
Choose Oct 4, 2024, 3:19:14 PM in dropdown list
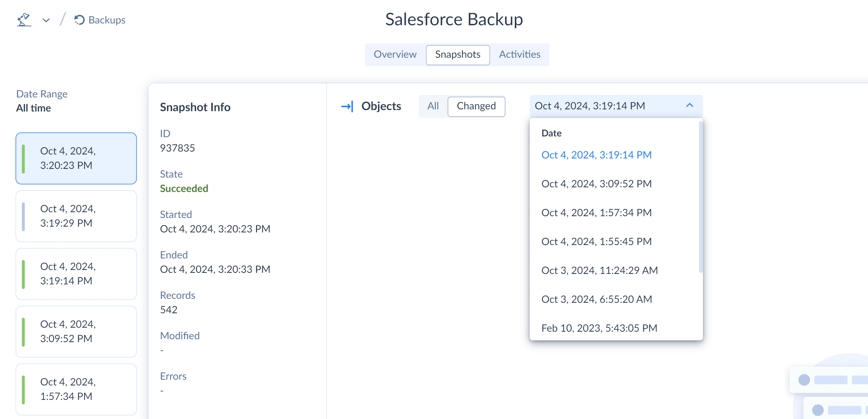(x=596, y=155)
